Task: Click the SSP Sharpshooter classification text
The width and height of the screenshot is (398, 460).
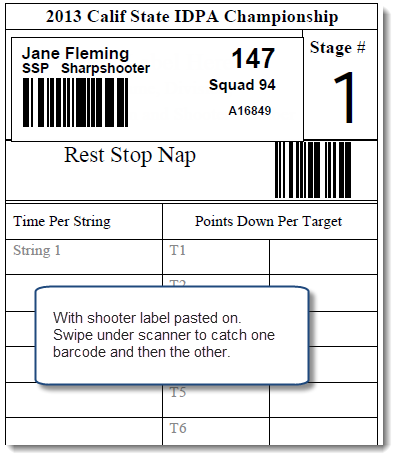Action: [x=86, y=68]
